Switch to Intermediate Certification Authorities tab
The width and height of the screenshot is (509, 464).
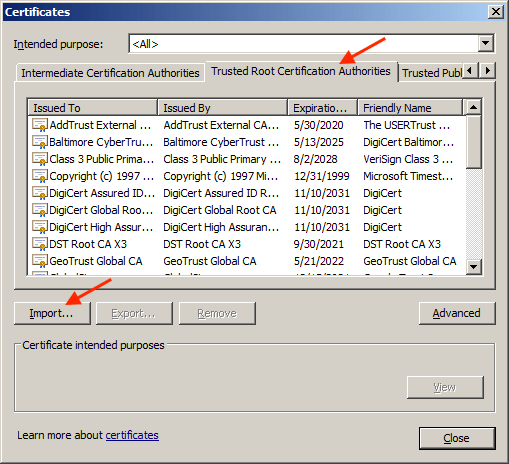(110, 73)
